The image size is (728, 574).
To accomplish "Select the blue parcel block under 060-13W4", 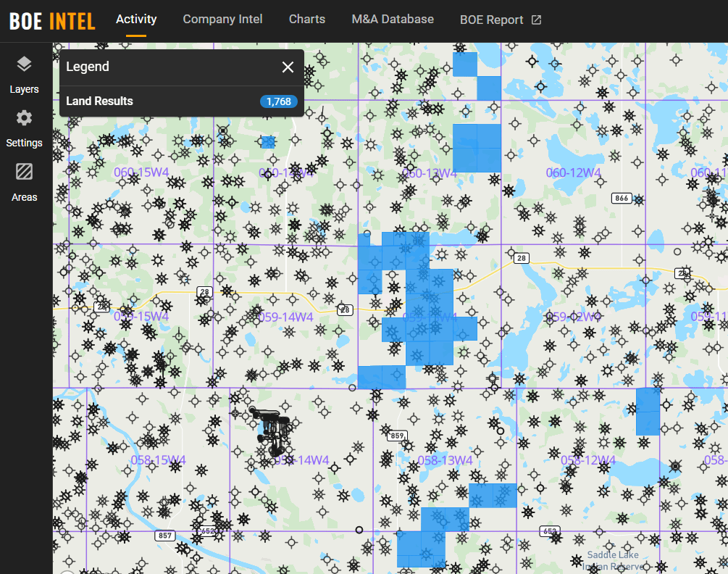I will pyautogui.click(x=477, y=147).
